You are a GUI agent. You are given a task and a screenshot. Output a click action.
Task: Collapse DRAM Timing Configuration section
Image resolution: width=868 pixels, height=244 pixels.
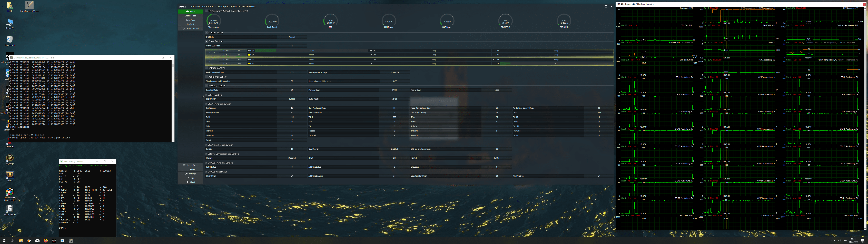(206, 104)
